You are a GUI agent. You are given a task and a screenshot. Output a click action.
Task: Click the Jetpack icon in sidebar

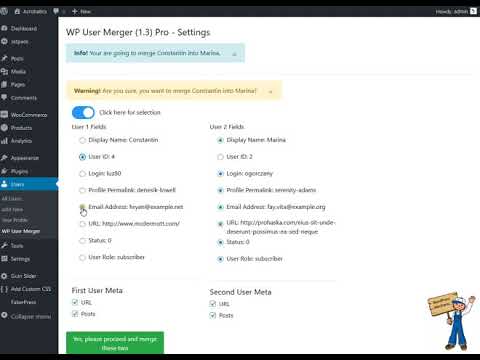coord(4,42)
